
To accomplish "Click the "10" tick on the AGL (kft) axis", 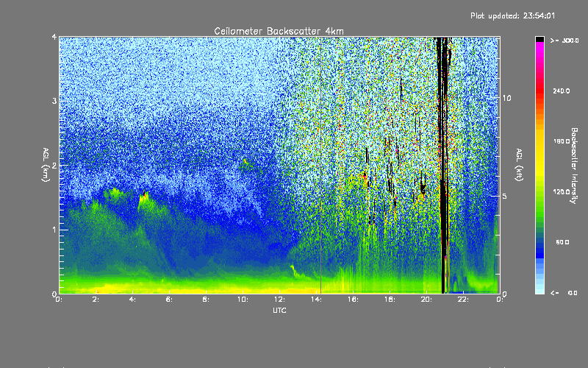I will (x=506, y=98).
